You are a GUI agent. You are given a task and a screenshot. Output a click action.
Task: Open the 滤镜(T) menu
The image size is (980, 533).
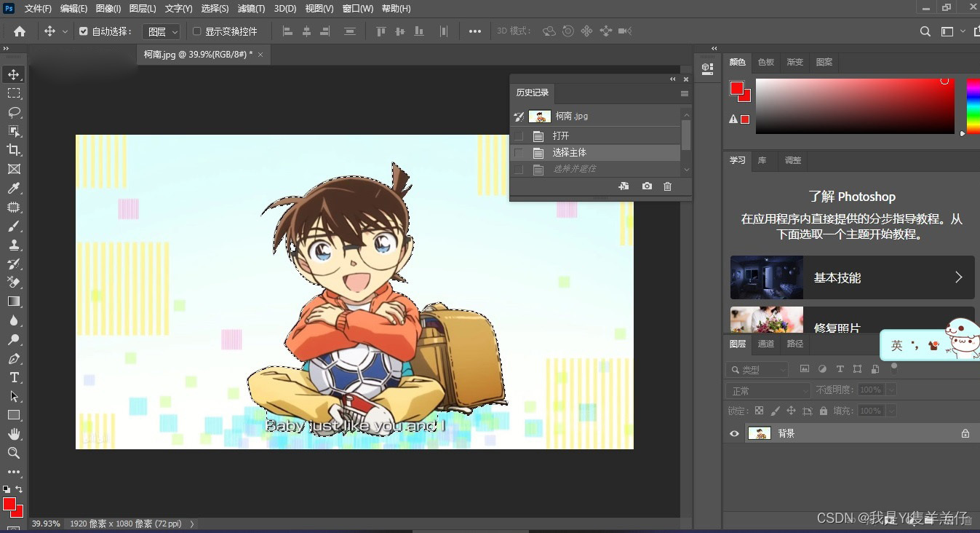(252, 9)
